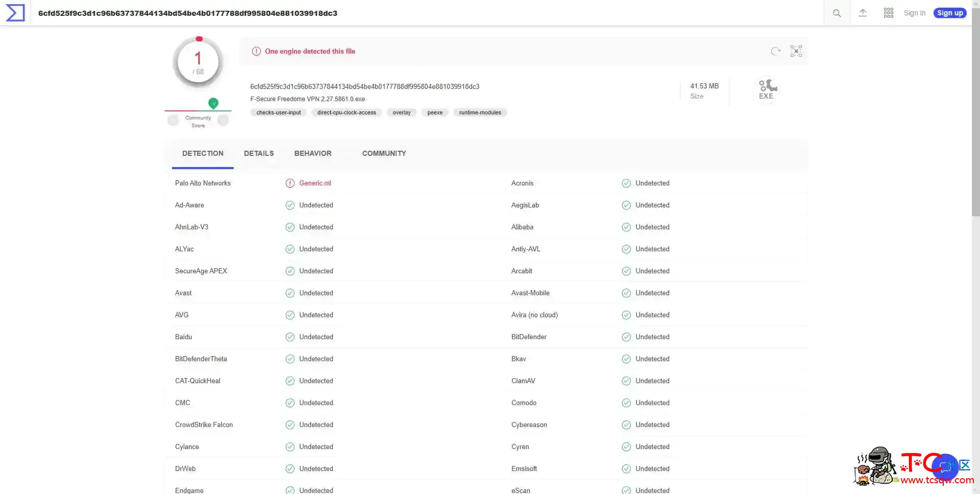Image resolution: width=980 pixels, height=494 pixels.
Task: Click the AegisLab engine name
Action: 525,205
